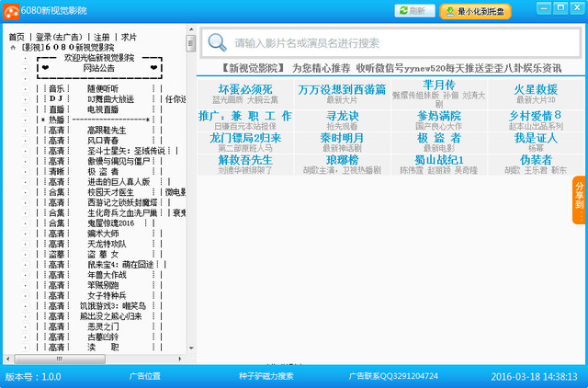Select 年兽大作战 entry
The height and width of the screenshot is (388, 588).
coord(107,275)
